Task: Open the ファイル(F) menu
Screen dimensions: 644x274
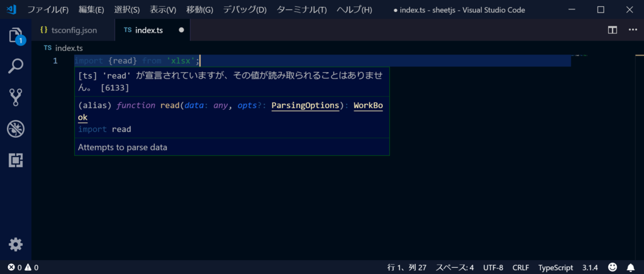Action: pyautogui.click(x=48, y=10)
